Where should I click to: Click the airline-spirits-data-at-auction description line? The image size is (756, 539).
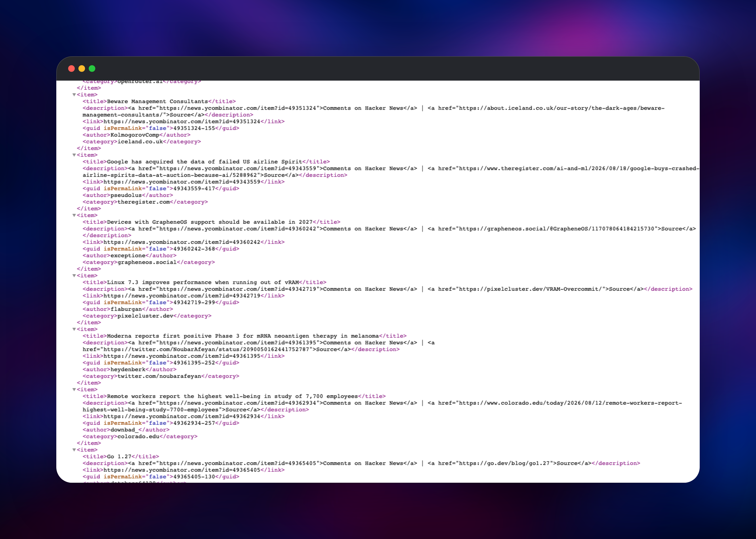215,175
